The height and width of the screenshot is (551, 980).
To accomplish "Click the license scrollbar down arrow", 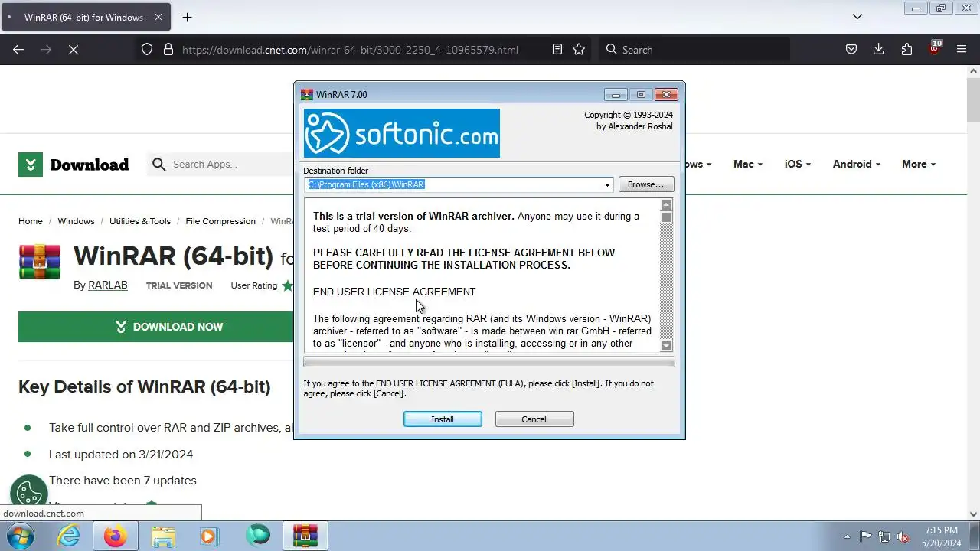I will [x=666, y=345].
